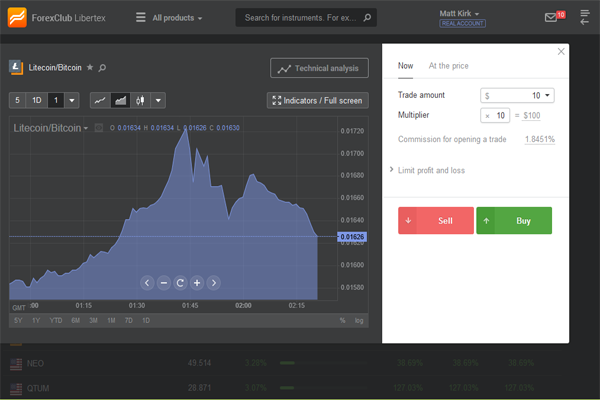Screen dimensions: 600x400
Task: Toggle log scale on chart
Action: [359, 320]
